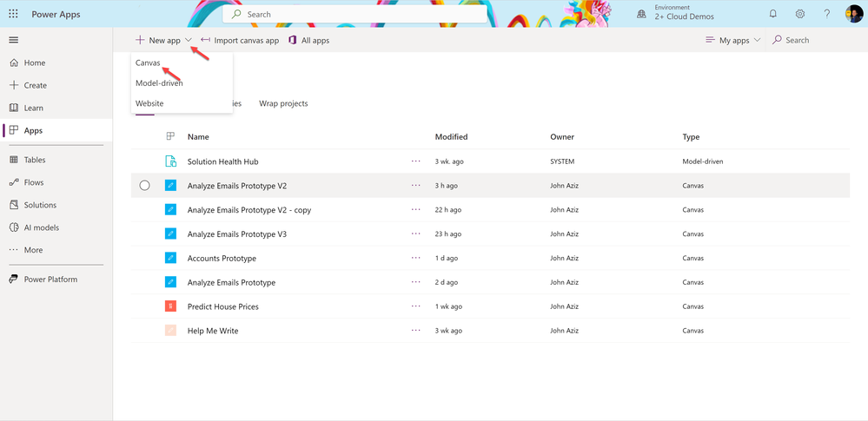Click the New app button
Screen dimensions: 868x421
click(x=158, y=41)
